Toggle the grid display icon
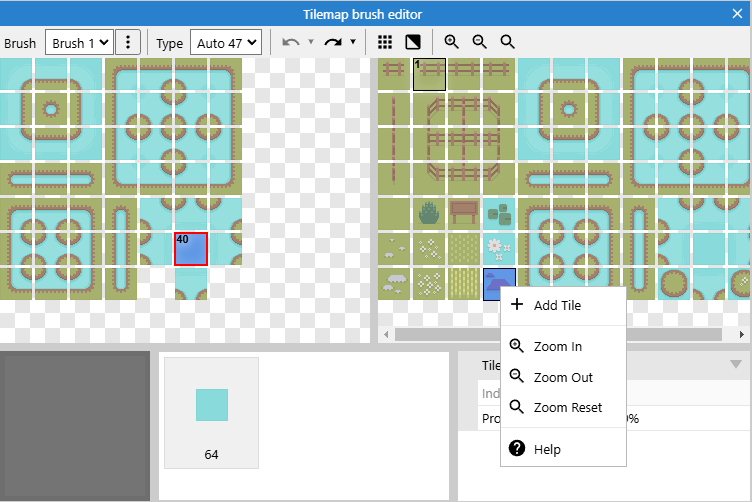The height and width of the screenshot is (502, 752). click(385, 42)
